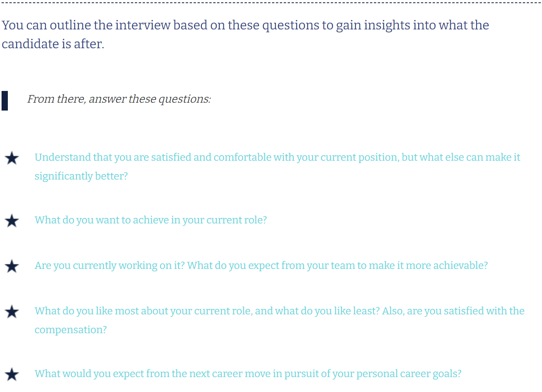The image size is (542, 392).
Task: Click the 'candidate is after.' sentence ending
Action: (x=53, y=44)
